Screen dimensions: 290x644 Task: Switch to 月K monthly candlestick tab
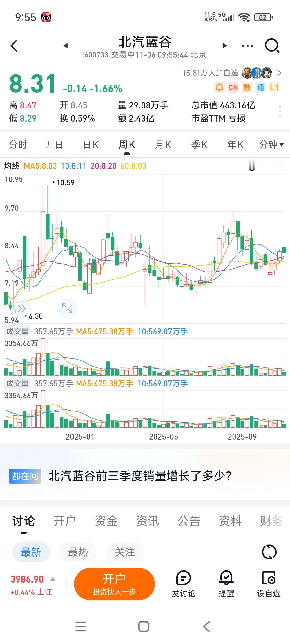point(163,145)
